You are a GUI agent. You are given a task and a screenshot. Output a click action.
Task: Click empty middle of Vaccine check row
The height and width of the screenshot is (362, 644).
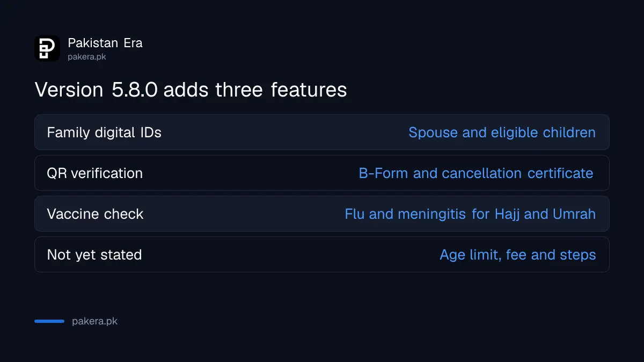point(244,214)
